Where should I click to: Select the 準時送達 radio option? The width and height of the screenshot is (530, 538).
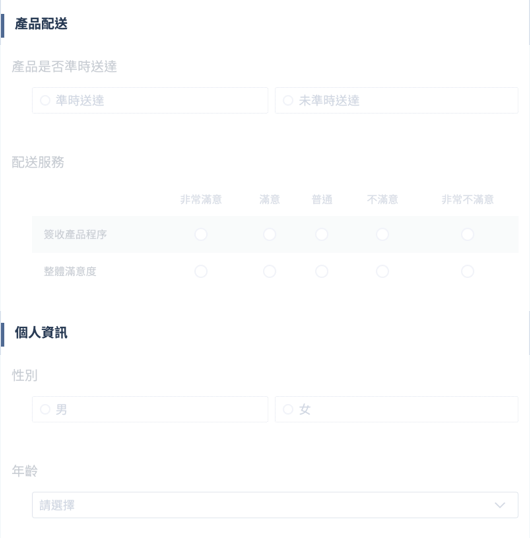pos(150,101)
